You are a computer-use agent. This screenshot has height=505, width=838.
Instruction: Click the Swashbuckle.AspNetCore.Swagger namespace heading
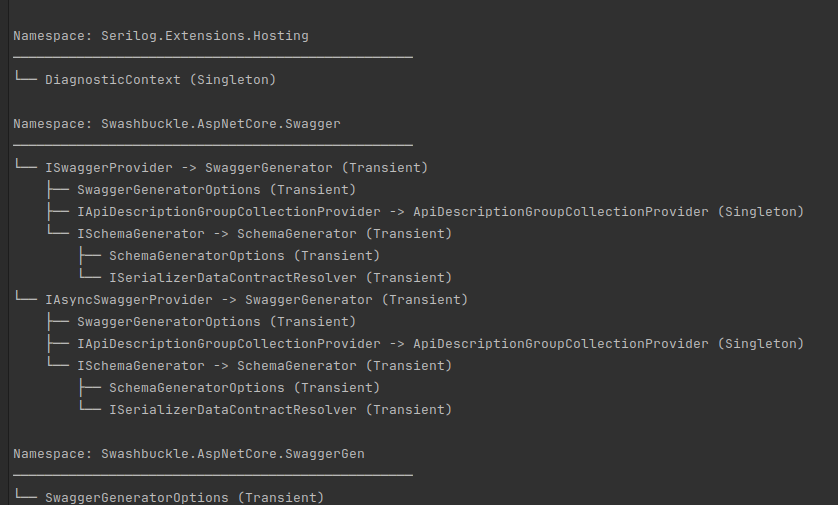click(177, 124)
